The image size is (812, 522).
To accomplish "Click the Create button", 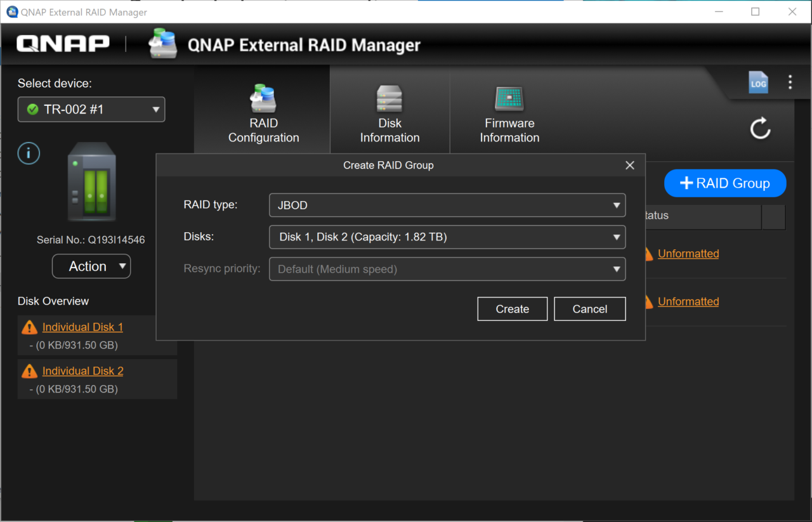I will (512, 309).
